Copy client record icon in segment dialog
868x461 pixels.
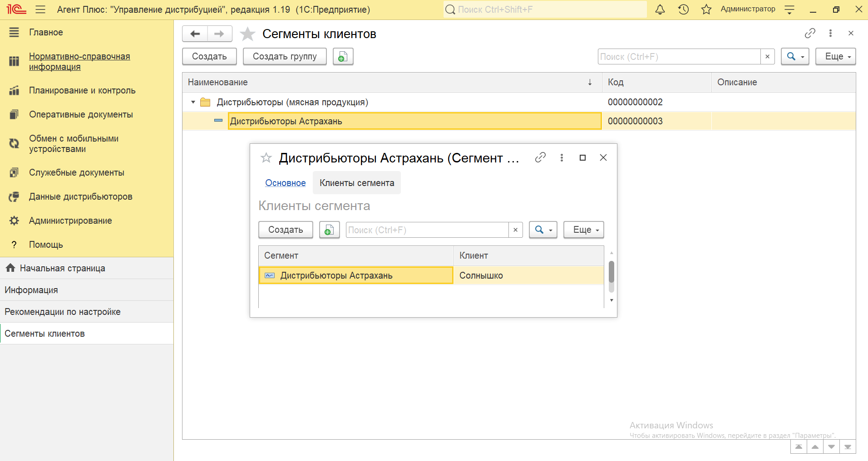[x=329, y=230]
